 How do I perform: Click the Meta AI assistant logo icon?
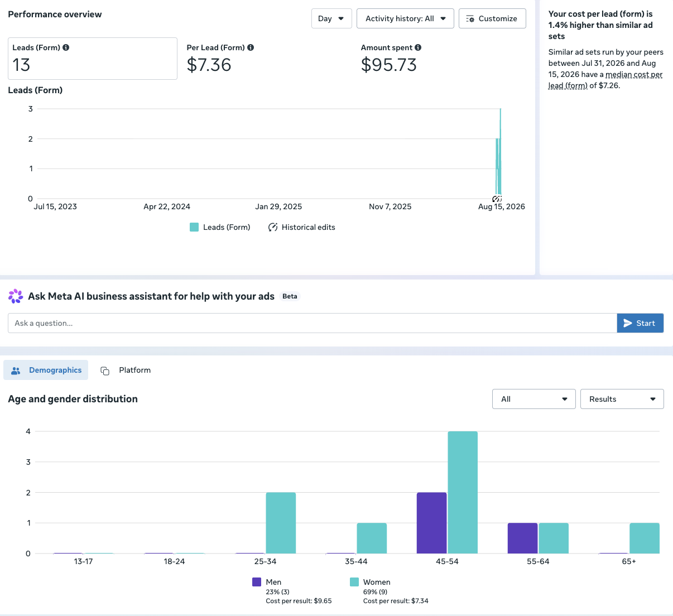pyautogui.click(x=16, y=296)
